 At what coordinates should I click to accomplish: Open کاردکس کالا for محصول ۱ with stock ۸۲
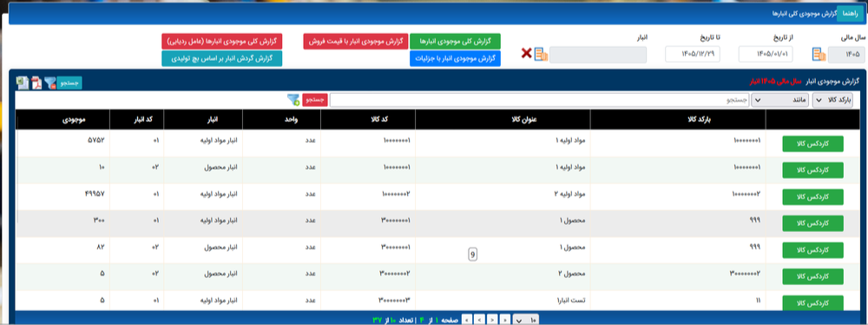coord(812,250)
